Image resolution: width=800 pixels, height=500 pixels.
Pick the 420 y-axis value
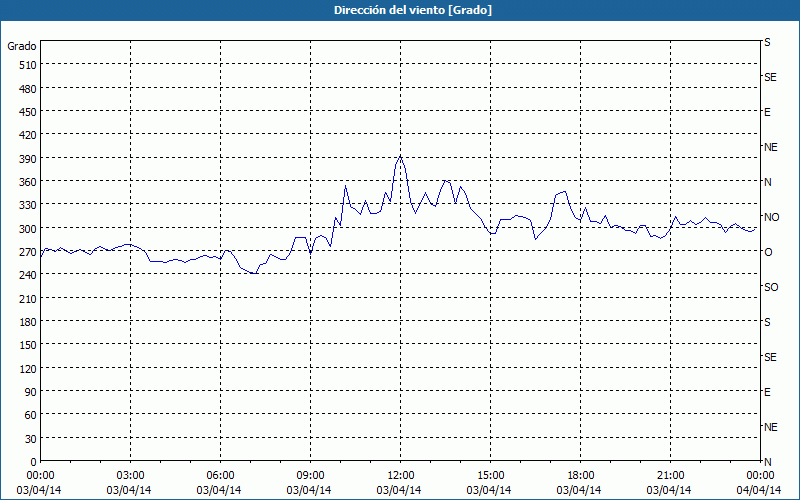tap(28, 135)
